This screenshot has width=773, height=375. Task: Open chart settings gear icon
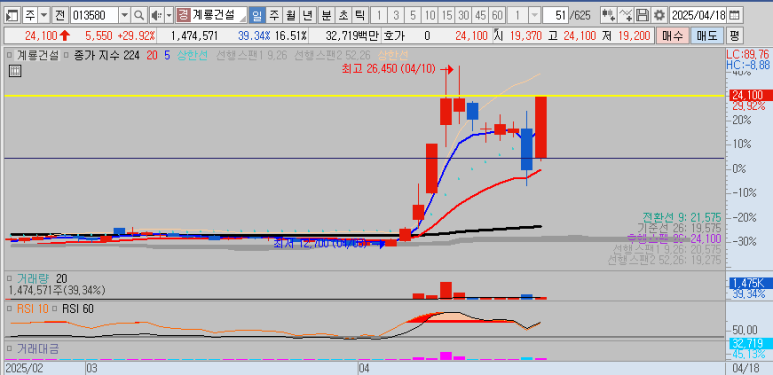pyautogui.click(x=659, y=15)
